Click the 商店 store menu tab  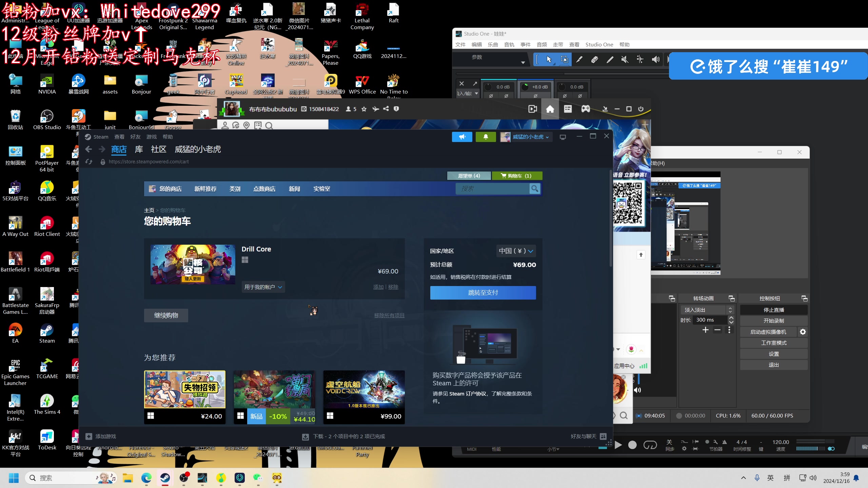(x=118, y=149)
